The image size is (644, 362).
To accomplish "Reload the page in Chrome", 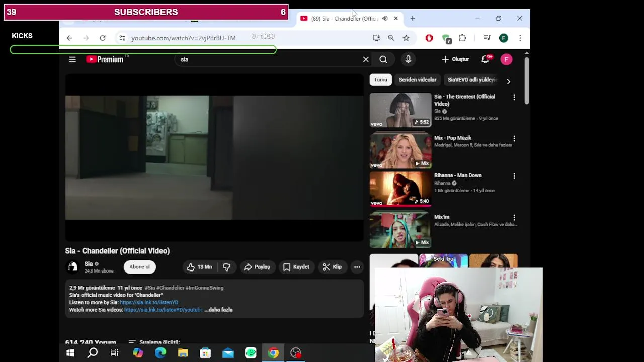I will point(103,38).
